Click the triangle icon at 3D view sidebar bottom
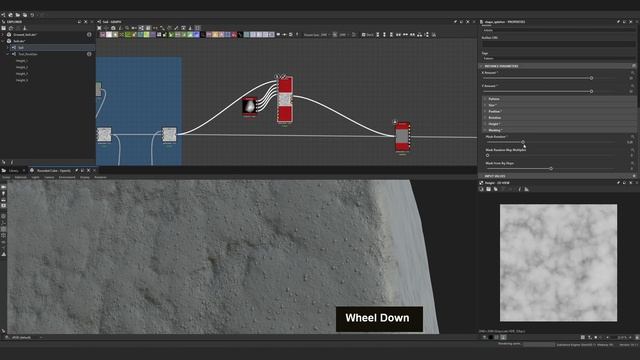Image resolution: width=640 pixels, height=360 pixels. tap(4, 254)
